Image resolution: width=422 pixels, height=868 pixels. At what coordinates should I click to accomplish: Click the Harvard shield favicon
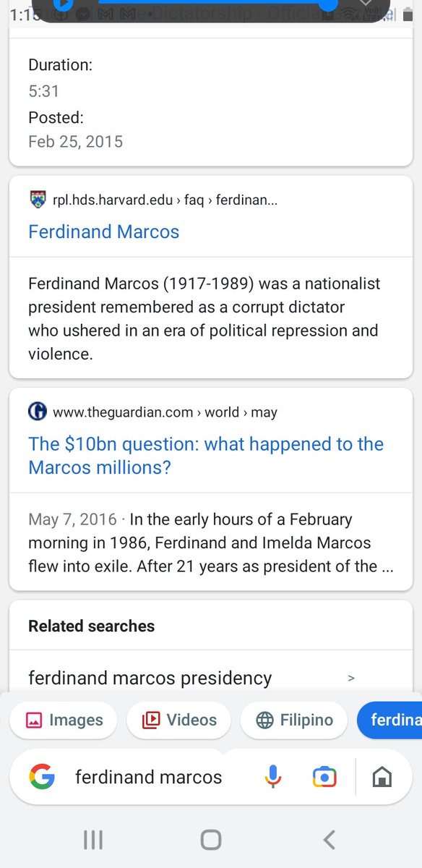click(38, 200)
